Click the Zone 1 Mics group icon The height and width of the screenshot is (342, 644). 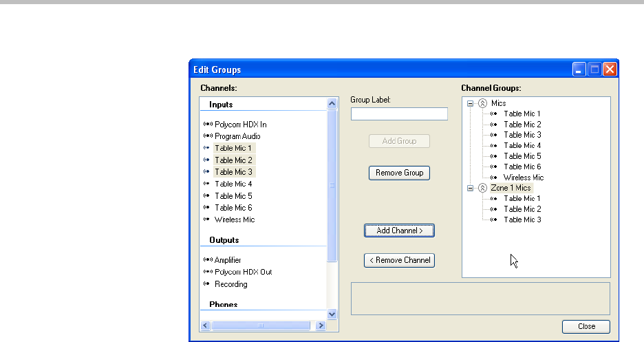point(483,188)
